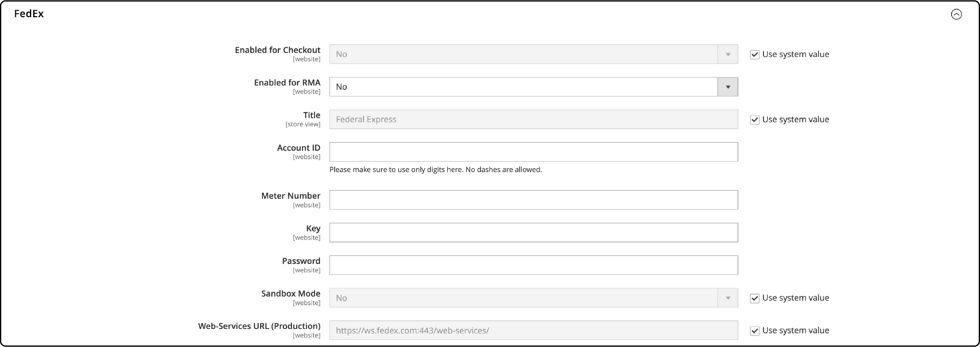Uncheck Use system value for Web-Services URL (Production)
980x347 pixels.
754,331
